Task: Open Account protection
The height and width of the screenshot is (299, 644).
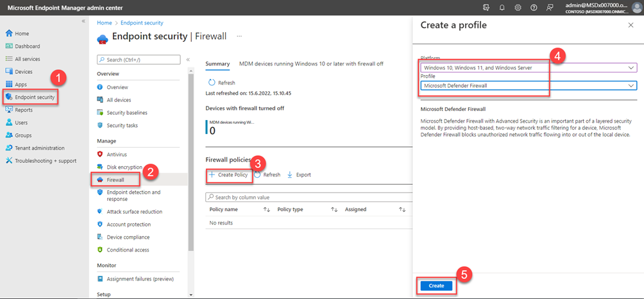Action: point(128,225)
